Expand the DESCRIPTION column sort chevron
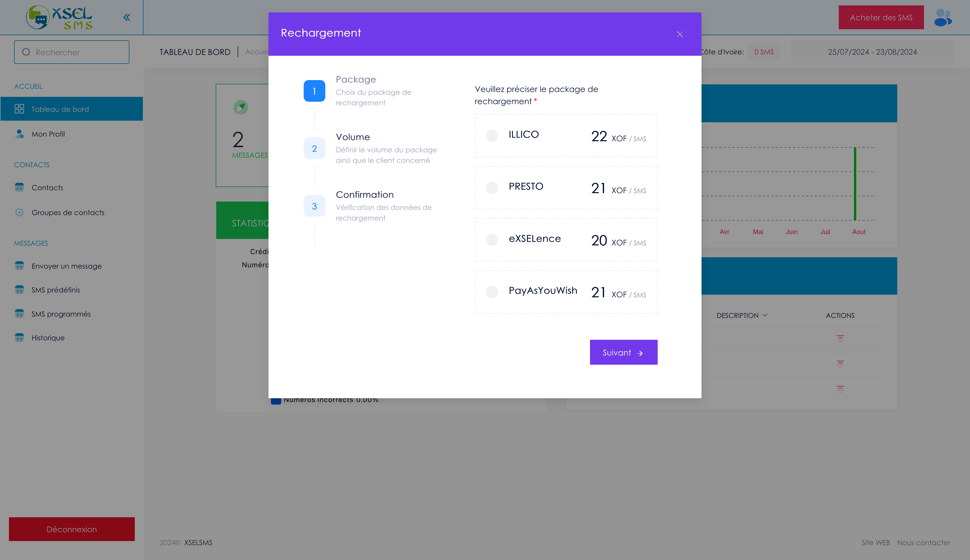 [x=765, y=315]
